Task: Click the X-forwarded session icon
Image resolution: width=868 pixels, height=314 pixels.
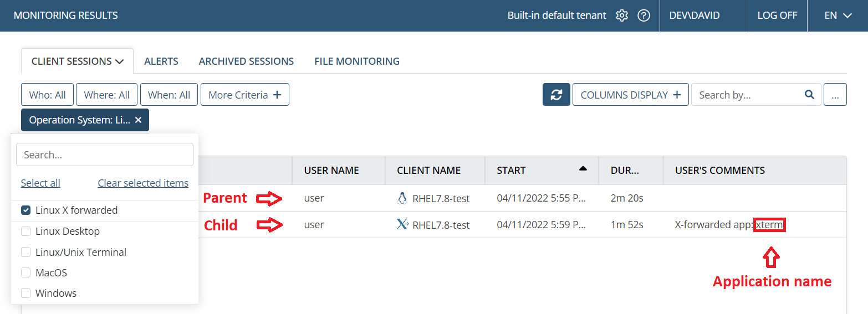Action: pos(403,224)
